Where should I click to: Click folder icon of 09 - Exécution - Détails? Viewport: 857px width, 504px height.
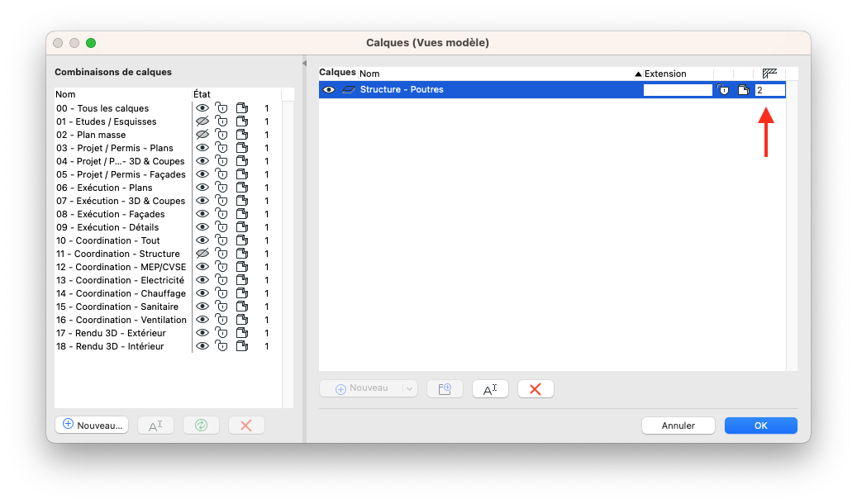241,227
